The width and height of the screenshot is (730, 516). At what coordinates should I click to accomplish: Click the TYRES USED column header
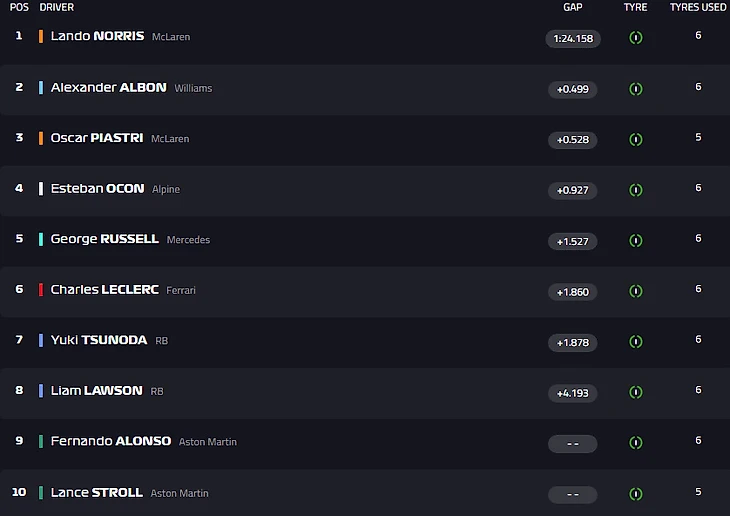tap(698, 7)
